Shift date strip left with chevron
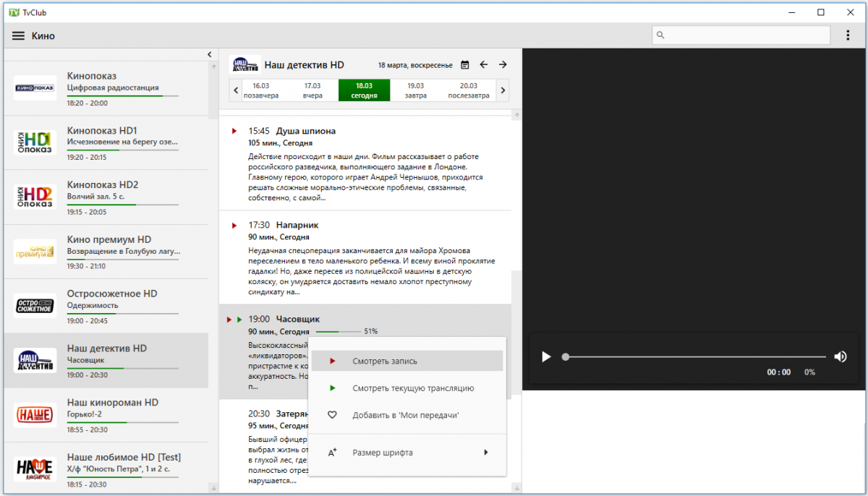Screen dimensions: 868x496 (236, 90)
